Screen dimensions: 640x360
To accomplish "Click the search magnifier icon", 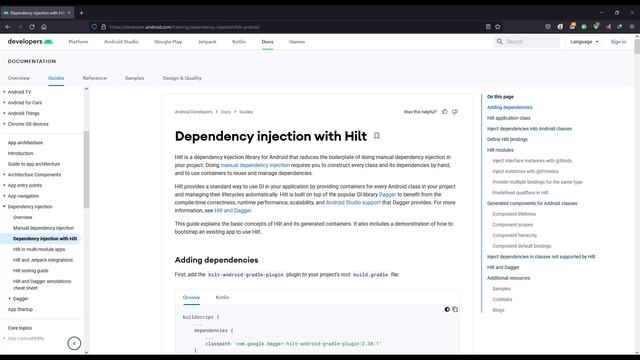I will click(x=500, y=42).
